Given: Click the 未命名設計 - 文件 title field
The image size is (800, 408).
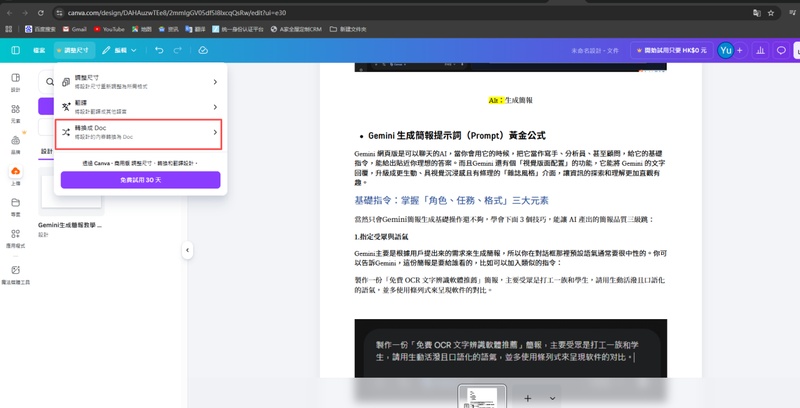Looking at the screenshot, I should pyautogui.click(x=595, y=50).
